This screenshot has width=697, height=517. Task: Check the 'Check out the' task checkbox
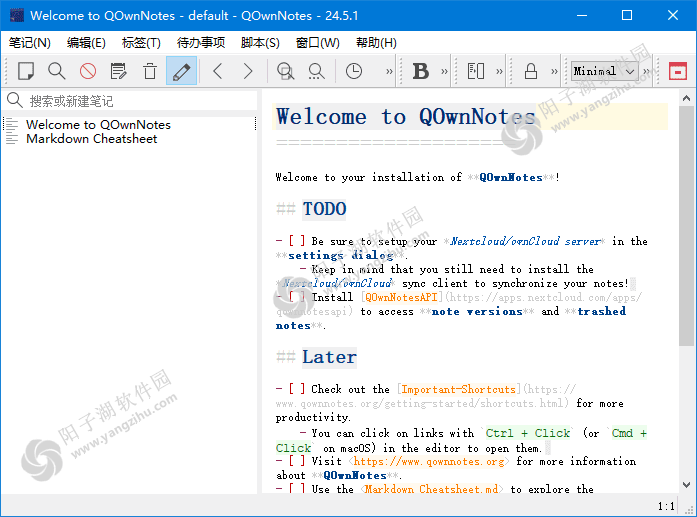(x=297, y=389)
